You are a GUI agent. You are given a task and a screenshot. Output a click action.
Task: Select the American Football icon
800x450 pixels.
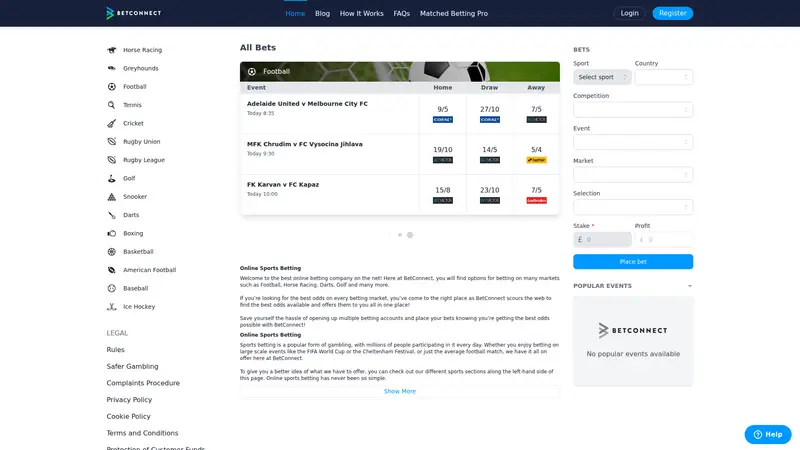112,270
